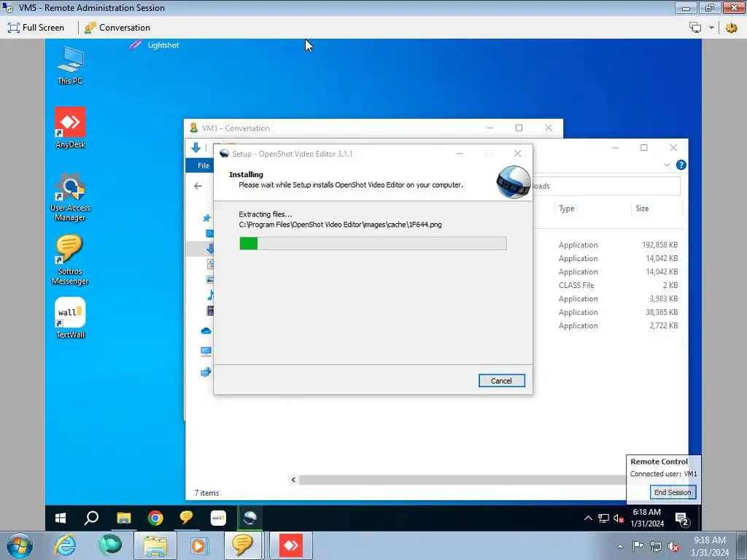The image size is (747, 560).
Task: Click the Quick access star in navigation pane
Action: (x=206, y=218)
